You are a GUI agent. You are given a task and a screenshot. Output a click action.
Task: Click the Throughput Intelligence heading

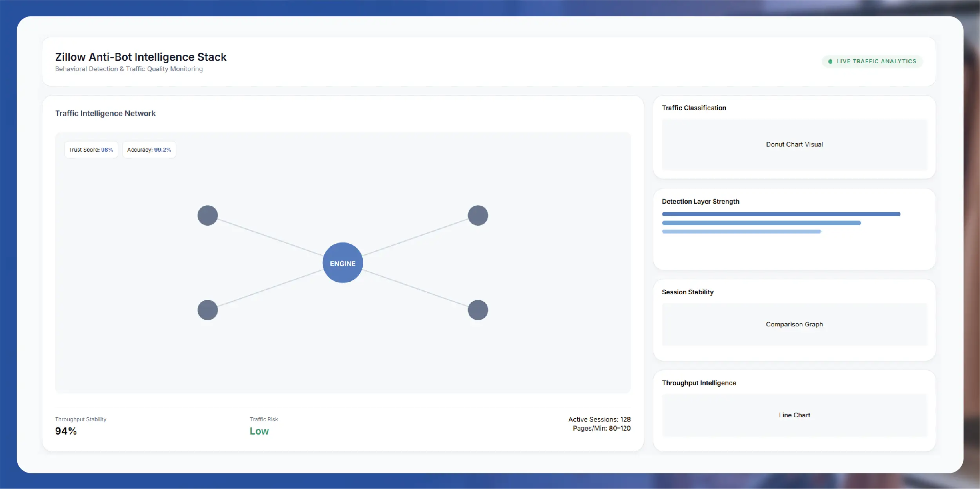[x=699, y=383]
